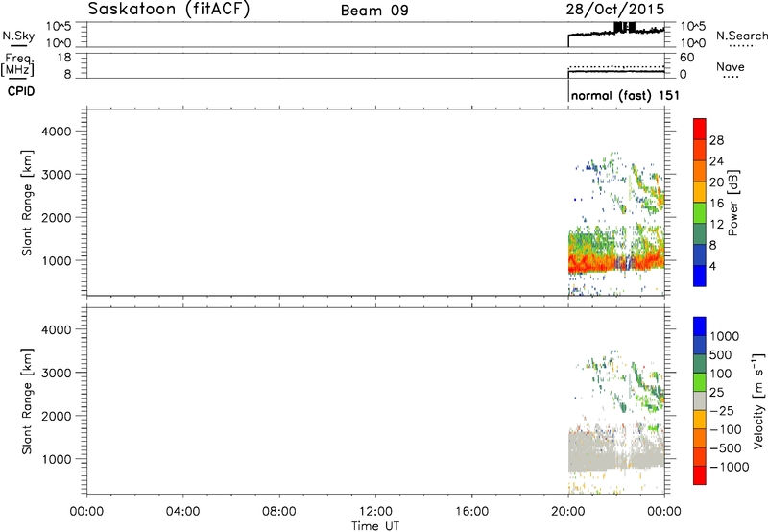The height and width of the screenshot is (532, 768).
Task: Click the 'N.Search' legend label
Action: 741,36
